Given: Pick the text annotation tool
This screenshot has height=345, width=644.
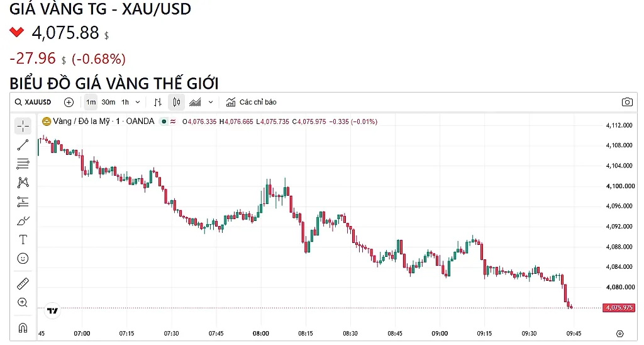Looking at the screenshot, I should (x=23, y=240).
